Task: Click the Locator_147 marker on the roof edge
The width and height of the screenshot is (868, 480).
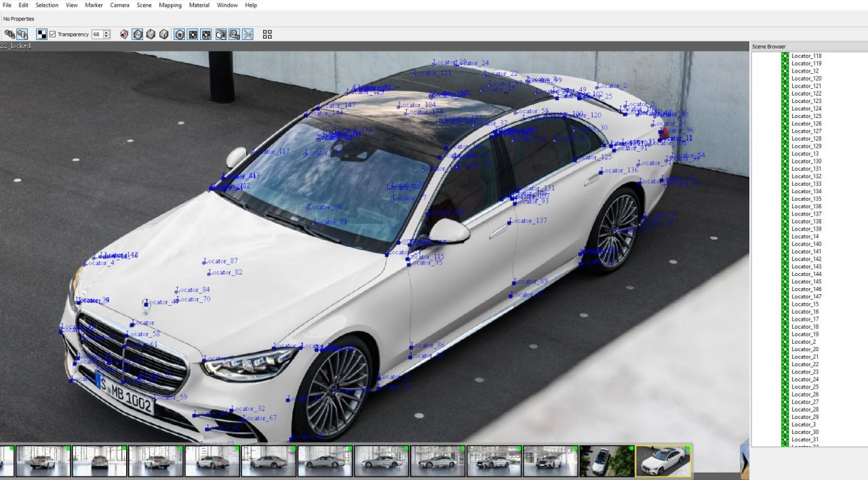Action: pyautogui.click(x=336, y=106)
